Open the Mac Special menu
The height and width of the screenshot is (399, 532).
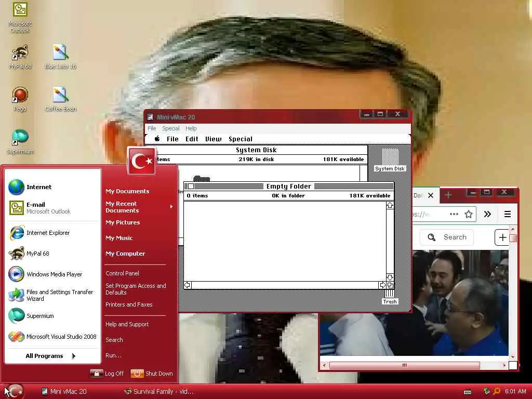(x=241, y=139)
